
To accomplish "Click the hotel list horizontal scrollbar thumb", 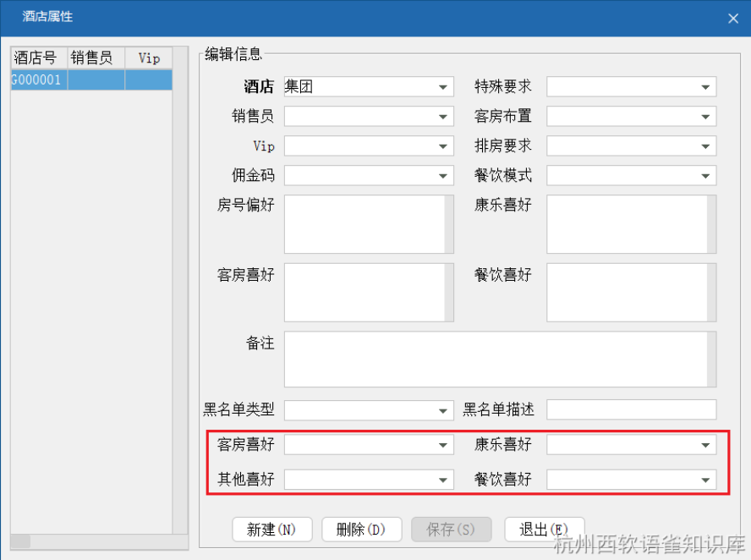I will [20, 541].
